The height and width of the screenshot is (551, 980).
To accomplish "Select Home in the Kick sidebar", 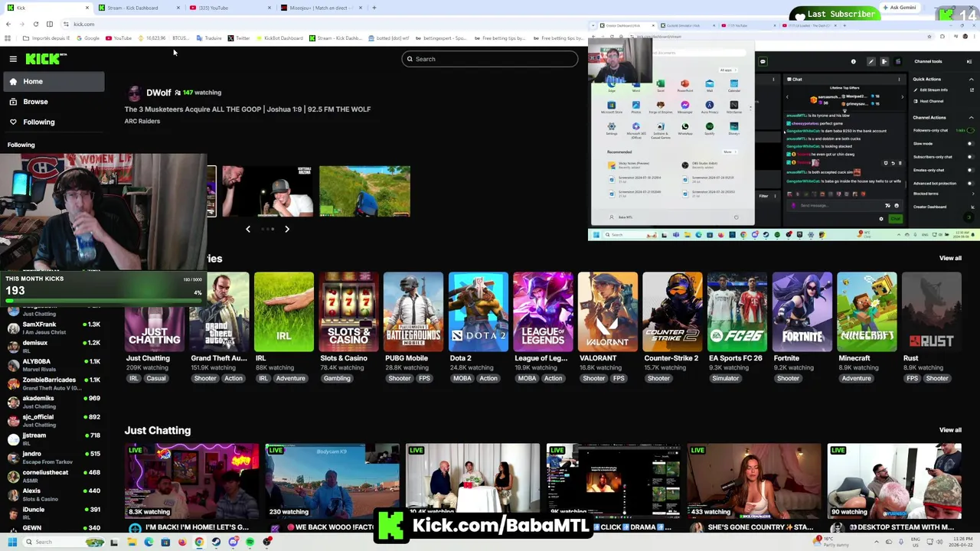I will pos(53,81).
